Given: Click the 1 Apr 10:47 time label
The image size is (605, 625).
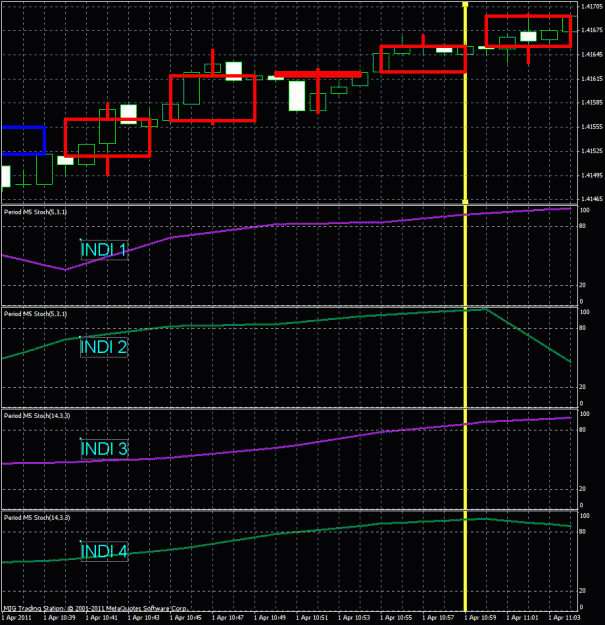Looking at the screenshot, I should click(228, 618).
